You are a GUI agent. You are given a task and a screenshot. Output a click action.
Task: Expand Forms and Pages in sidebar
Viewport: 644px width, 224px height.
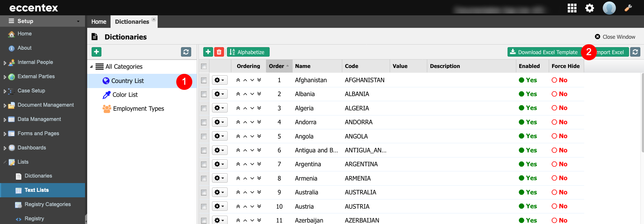[5, 134]
